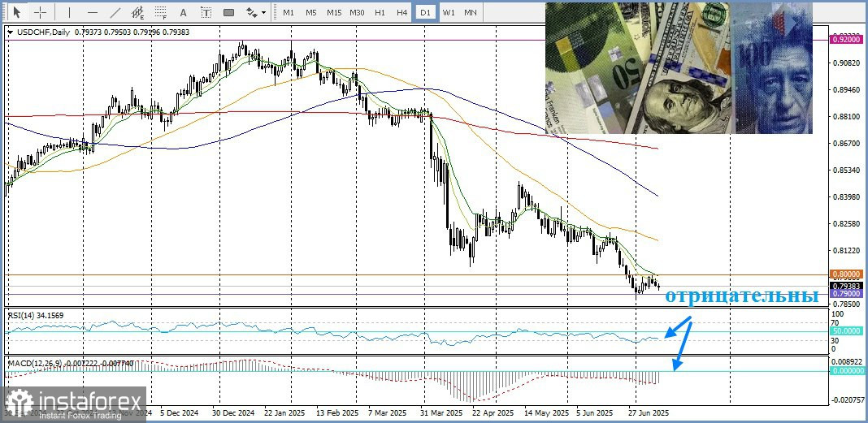This screenshot has height=423, width=868.
Task: Click the 0.86700 price axis value
Action: coord(846,143)
